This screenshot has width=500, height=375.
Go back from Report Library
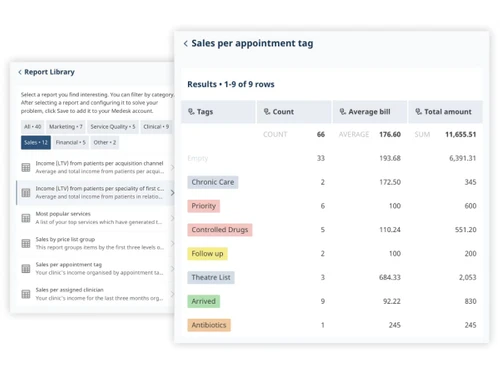pos(20,72)
